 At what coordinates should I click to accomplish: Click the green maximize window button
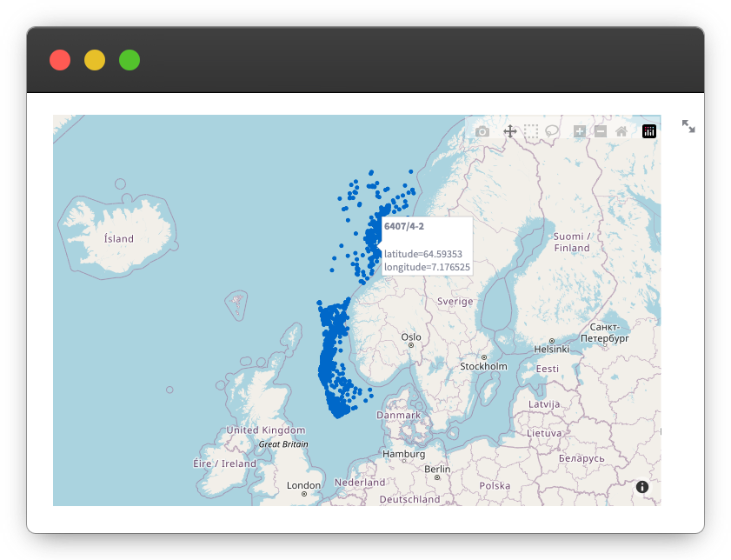(130, 60)
